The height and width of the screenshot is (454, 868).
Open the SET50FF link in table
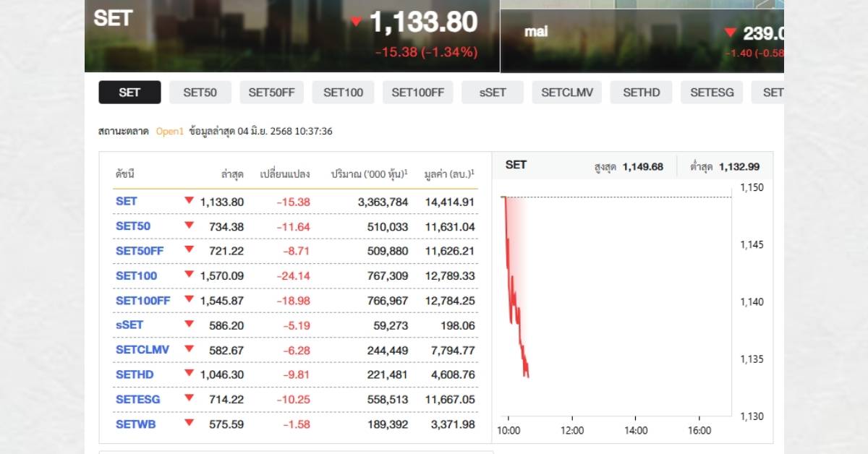[x=140, y=251]
